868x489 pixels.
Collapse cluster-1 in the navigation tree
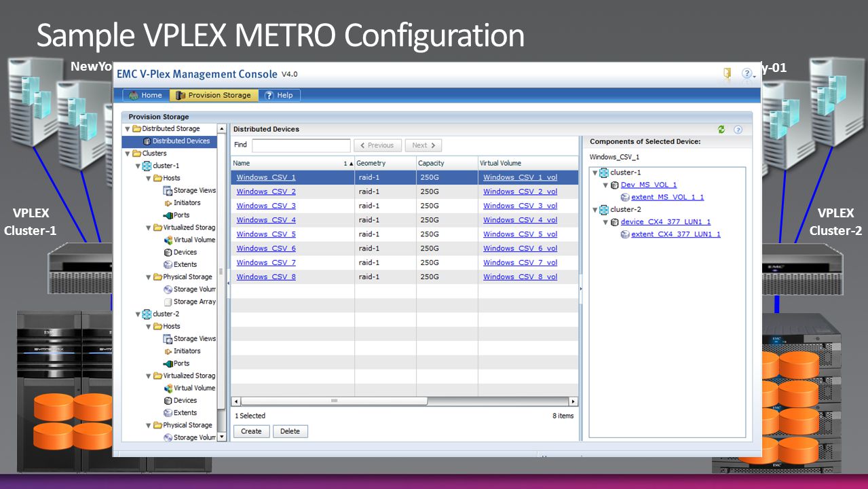[x=137, y=166]
